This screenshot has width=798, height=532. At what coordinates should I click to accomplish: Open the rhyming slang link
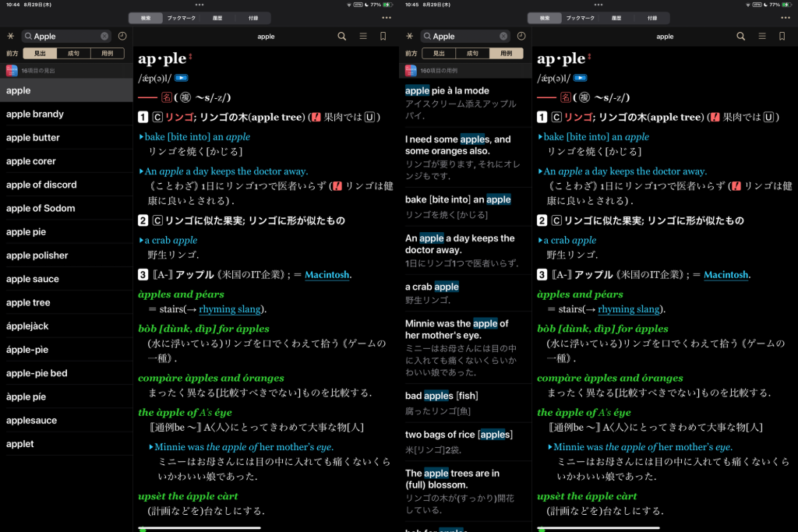coord(230,309)
